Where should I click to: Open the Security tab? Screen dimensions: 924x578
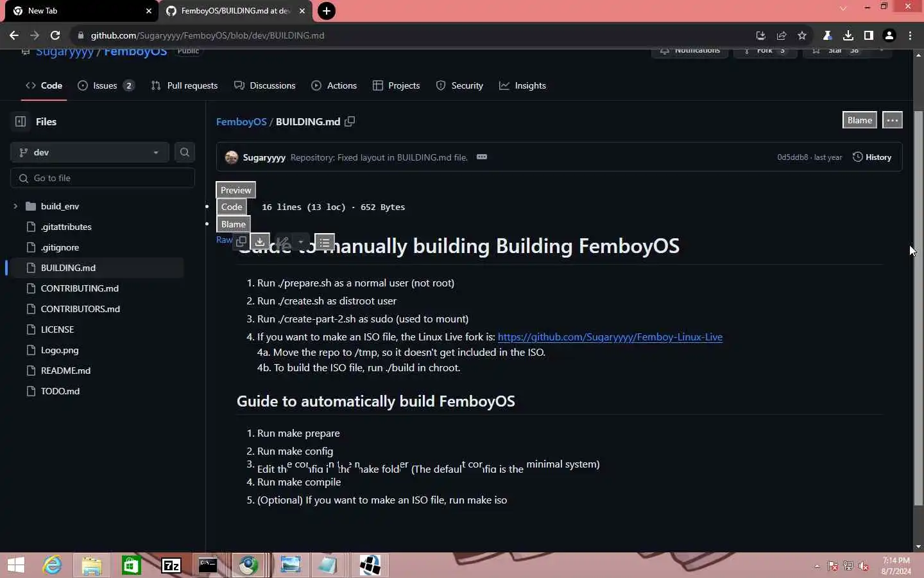(x=459, y=85)
